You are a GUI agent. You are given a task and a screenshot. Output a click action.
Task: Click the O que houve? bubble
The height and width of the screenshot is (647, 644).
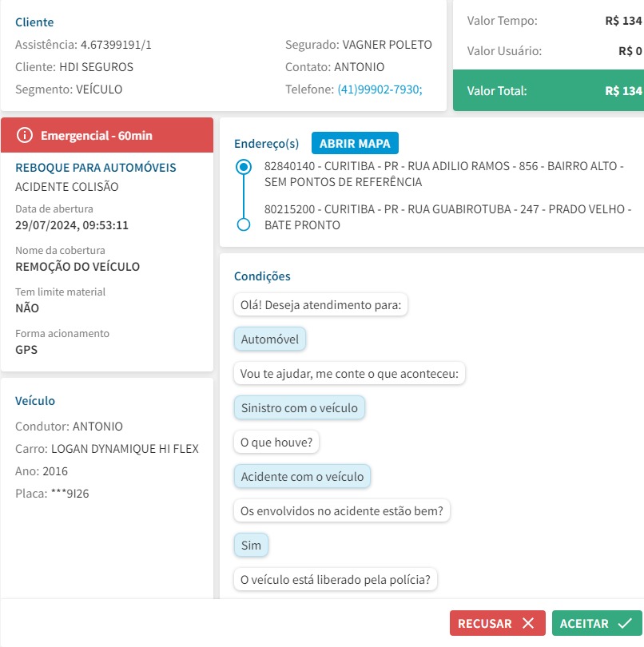click(276, 443)
